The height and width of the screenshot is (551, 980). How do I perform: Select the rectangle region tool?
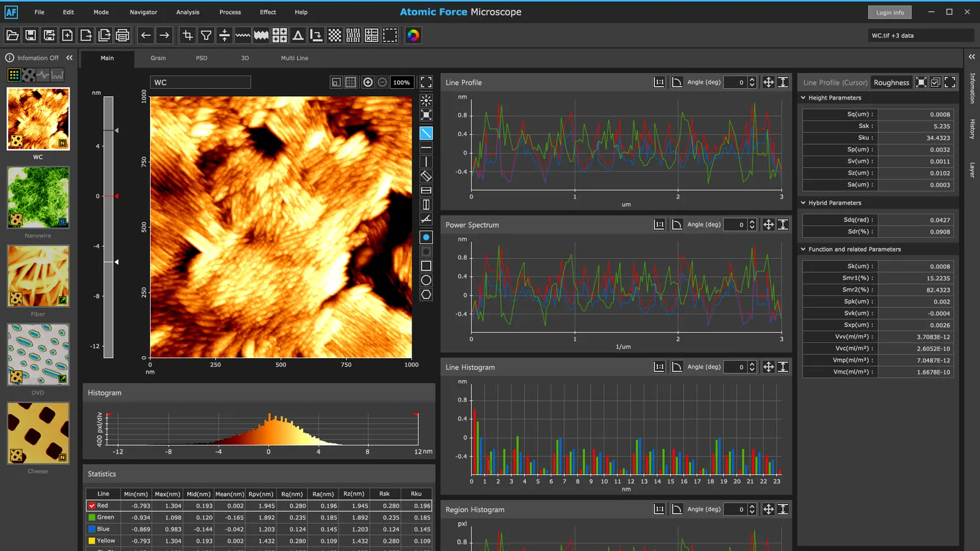(426, 266)
